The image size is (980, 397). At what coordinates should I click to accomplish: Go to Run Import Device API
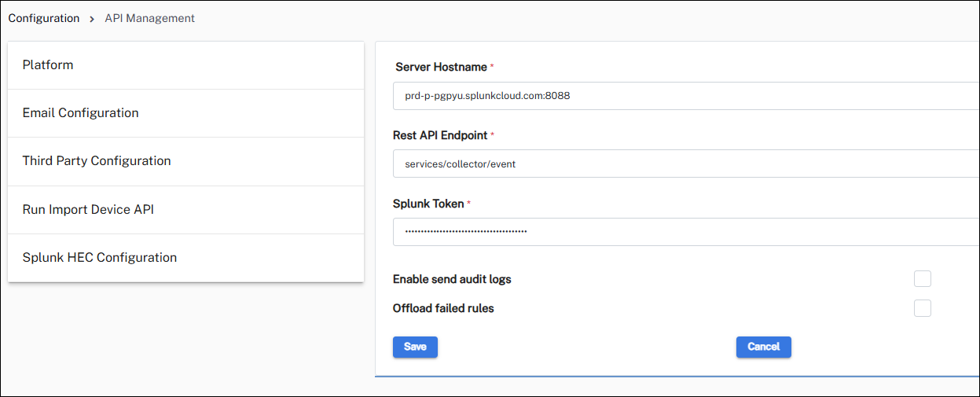[x=88, y=210]
